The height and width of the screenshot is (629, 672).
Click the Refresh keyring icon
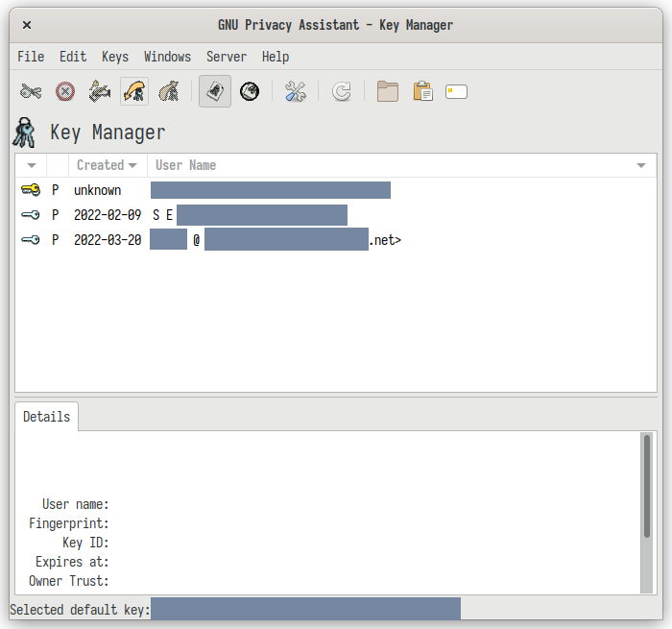[x=342, y=92]
